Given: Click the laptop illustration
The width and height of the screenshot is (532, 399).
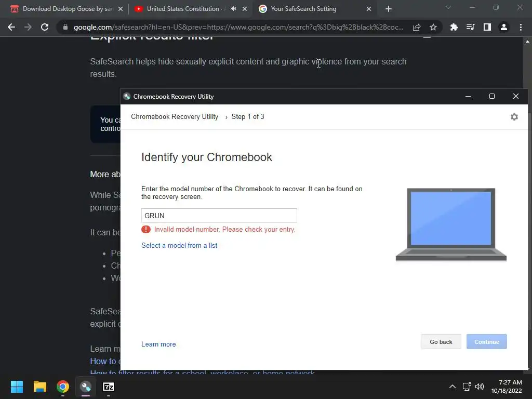Looking at the screenshot, I should [451, 224].
